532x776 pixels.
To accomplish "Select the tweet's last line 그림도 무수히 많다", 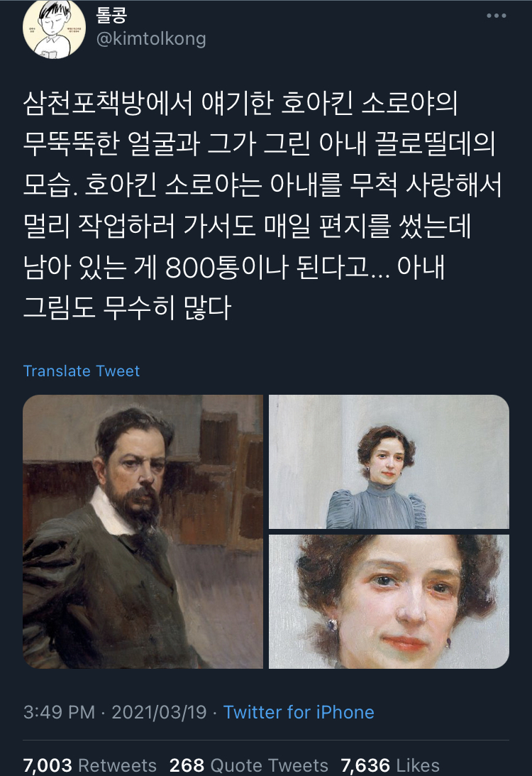I will coord(127,308).
